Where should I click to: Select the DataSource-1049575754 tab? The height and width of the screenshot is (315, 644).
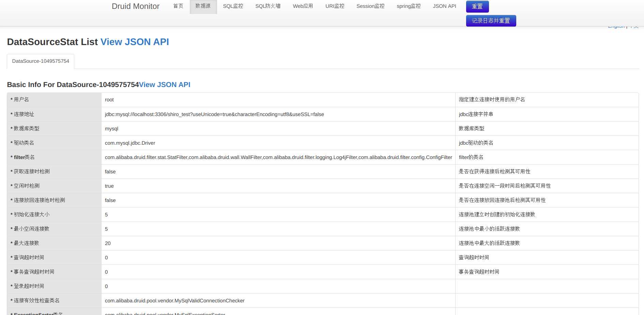pos(41,61)
